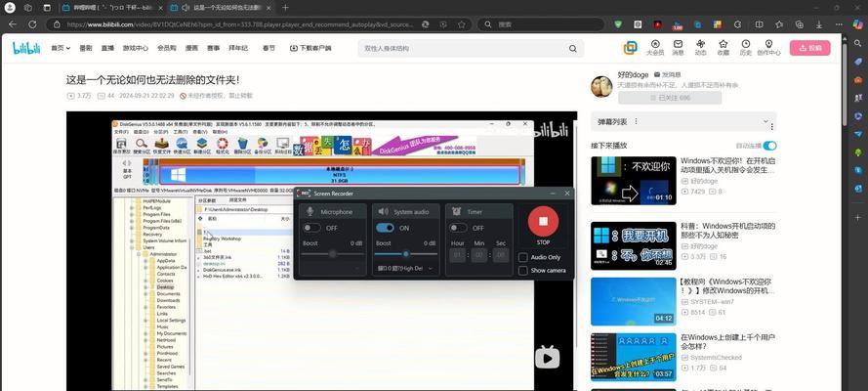Click the pink 投稿 upload button
This screenshot has width=868, height=391.
[x=809, y=48]
